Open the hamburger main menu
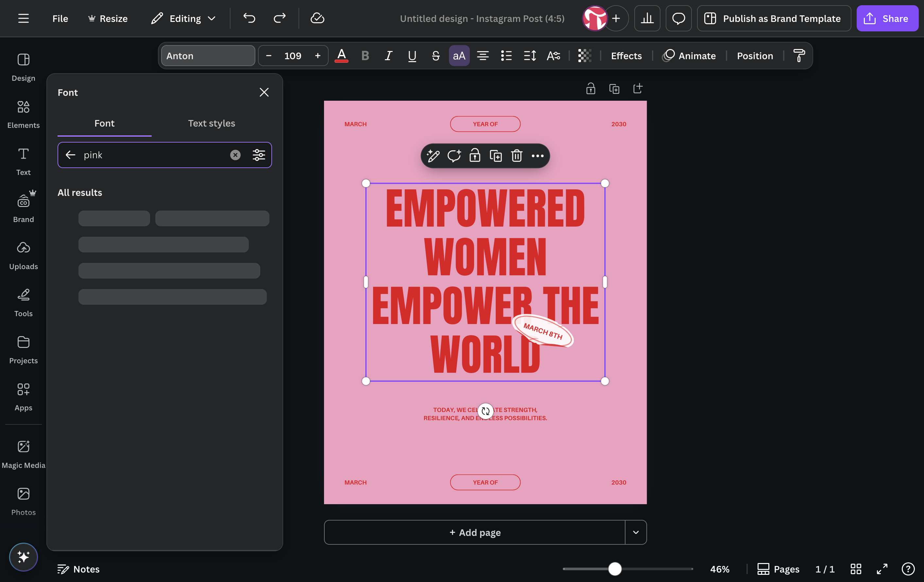The width and height of the screenshot is (924, 582). (24, 18)
